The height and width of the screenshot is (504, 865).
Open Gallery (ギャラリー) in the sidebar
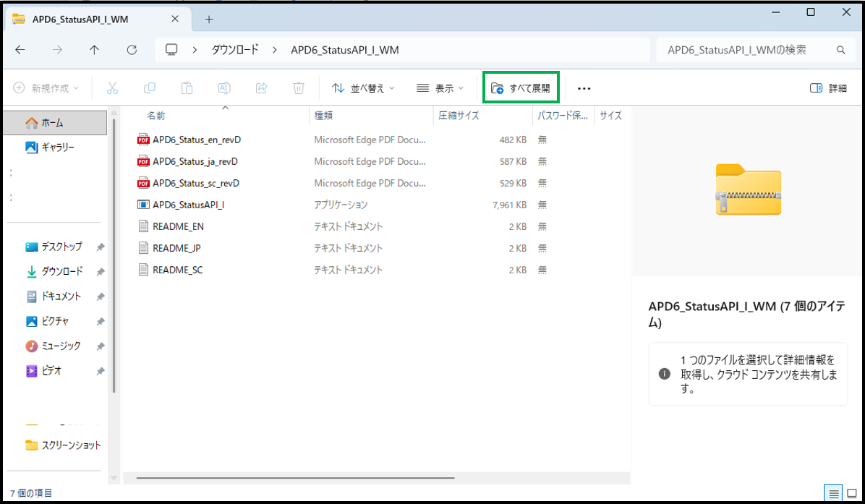58,148
